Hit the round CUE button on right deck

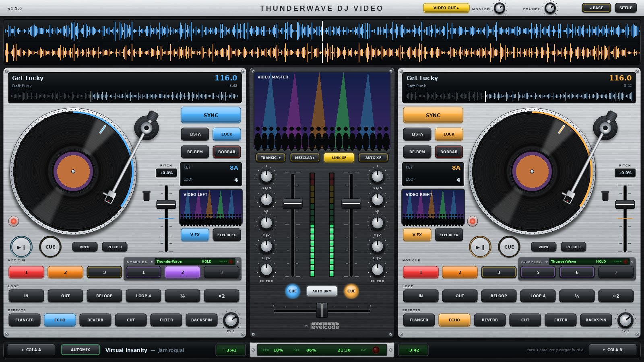click(509, 247)
